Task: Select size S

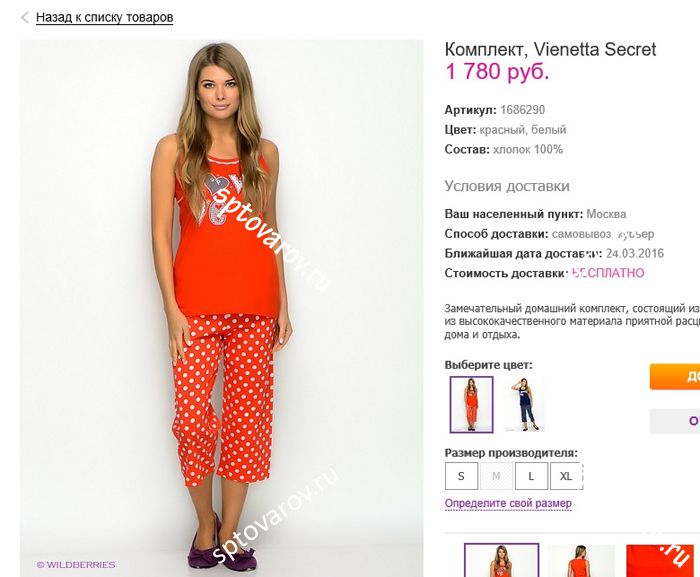Action: click(461, 476)
